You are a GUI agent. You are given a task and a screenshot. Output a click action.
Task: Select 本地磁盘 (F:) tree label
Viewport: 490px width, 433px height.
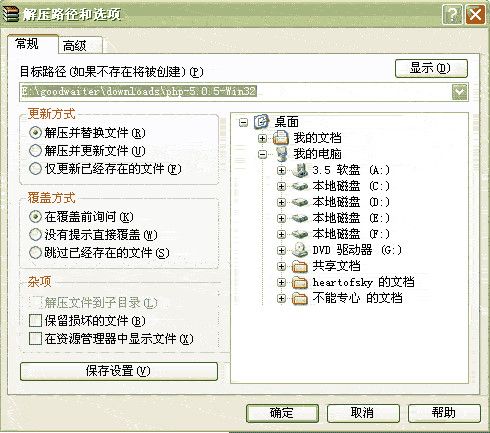351,234
